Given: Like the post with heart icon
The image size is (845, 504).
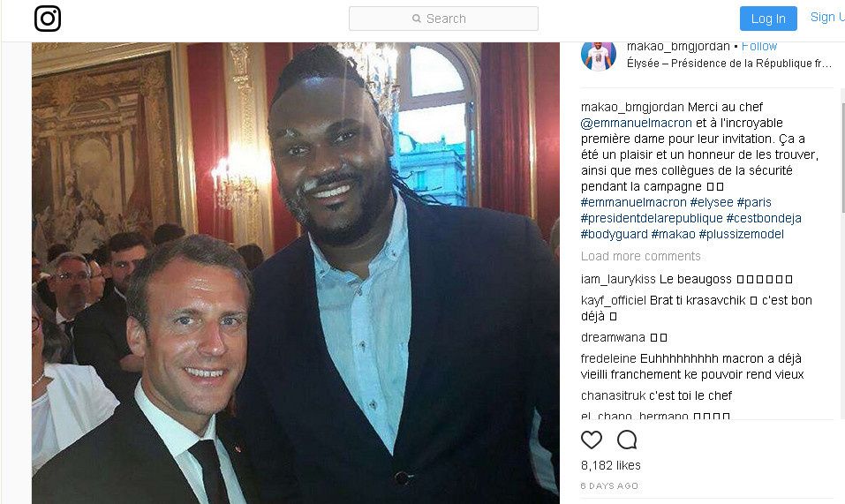Looking at the screenshot, I should click(x=592, y=440).
